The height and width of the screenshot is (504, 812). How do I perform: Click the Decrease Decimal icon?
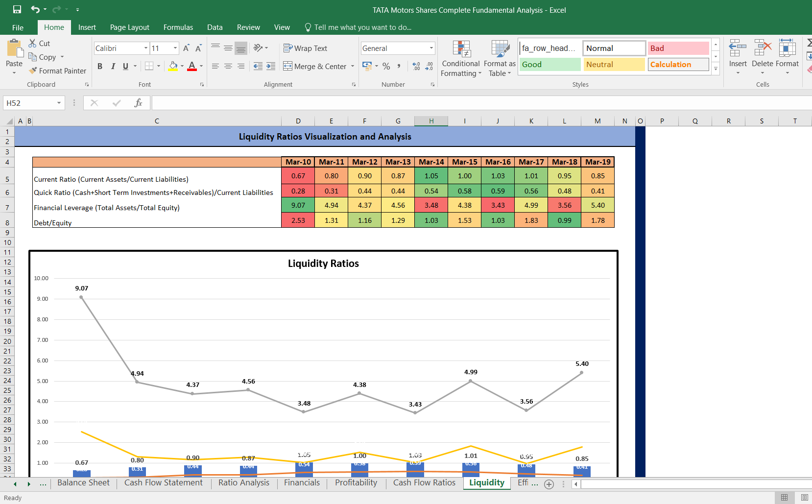click(429, 66)
